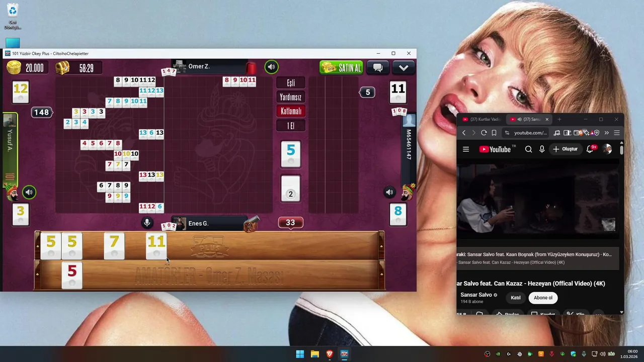Viewport: 644px width, 362px height.
Task: Mute the left-side speaker by Yusuf A.
Action: (29, 192)
